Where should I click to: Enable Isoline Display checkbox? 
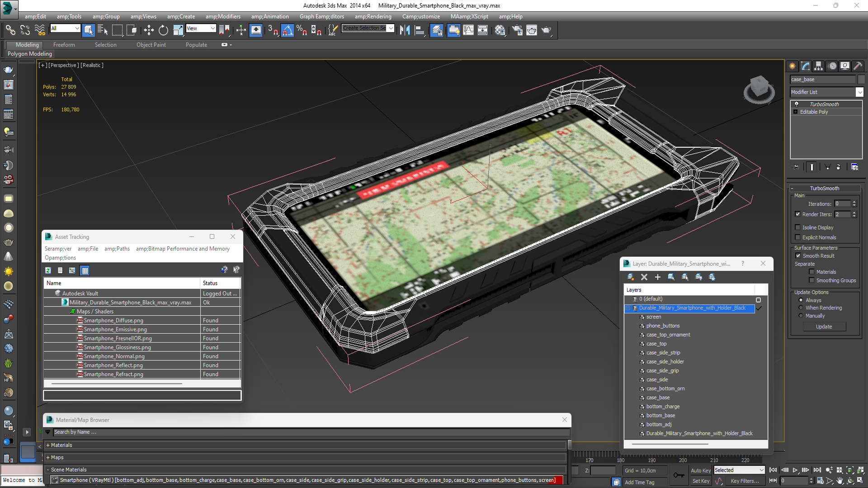point(798,227)
